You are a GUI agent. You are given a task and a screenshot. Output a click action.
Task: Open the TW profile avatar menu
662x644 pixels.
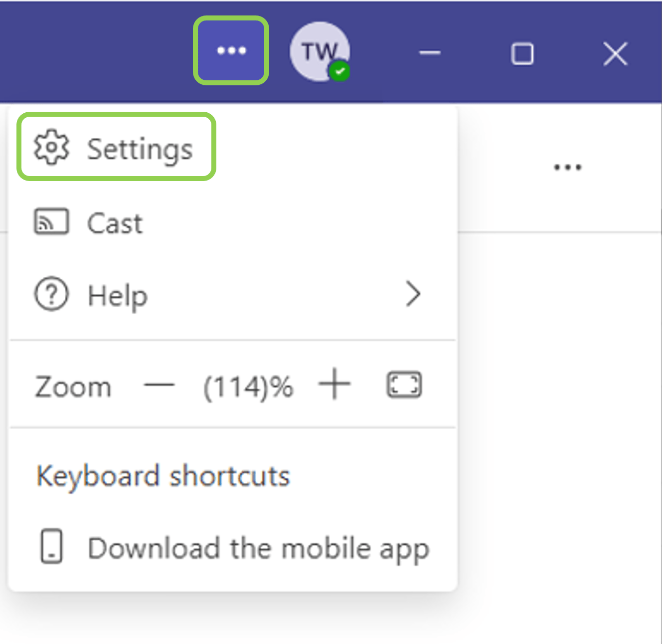319,51
